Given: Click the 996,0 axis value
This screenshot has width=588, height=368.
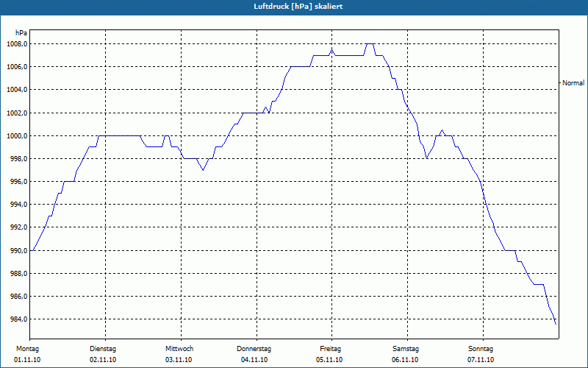Looking at the screenshot, I should [18, 182].
